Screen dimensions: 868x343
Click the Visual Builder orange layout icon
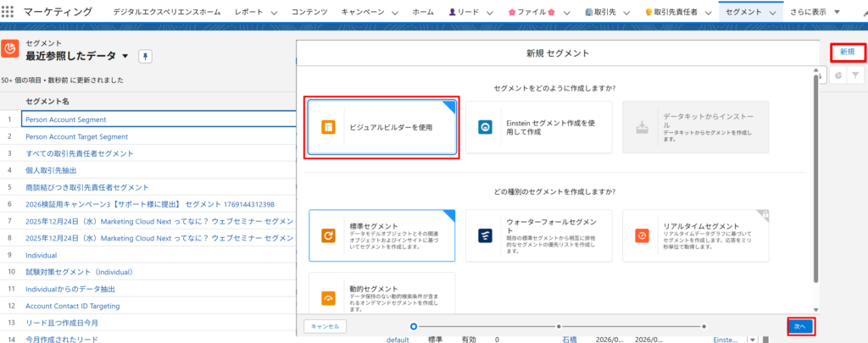(x=329, y=127)
